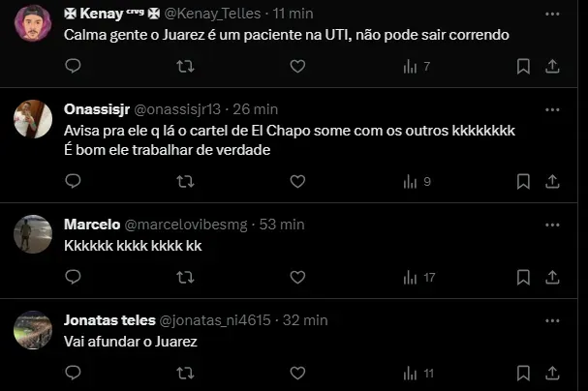Bookmark Jonatas teles' tweet
Image resolution: width=588 pixels, height=391 pixels.
point(523,373)
